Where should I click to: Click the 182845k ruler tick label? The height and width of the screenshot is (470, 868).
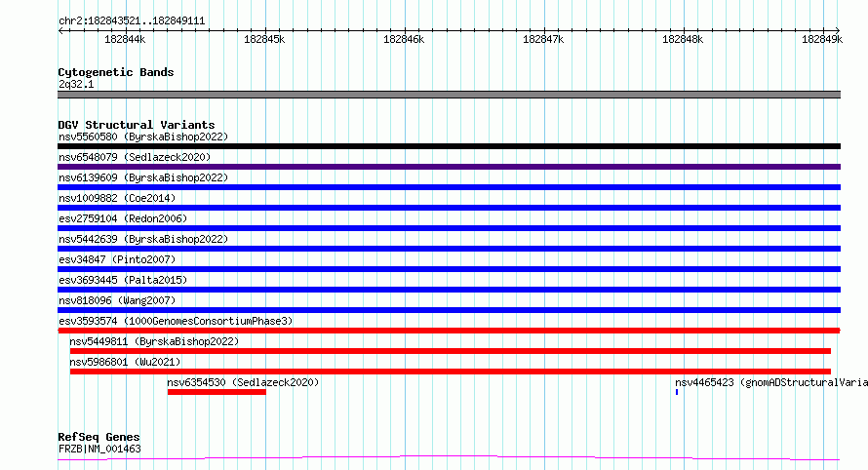click(x=264, y=39)
